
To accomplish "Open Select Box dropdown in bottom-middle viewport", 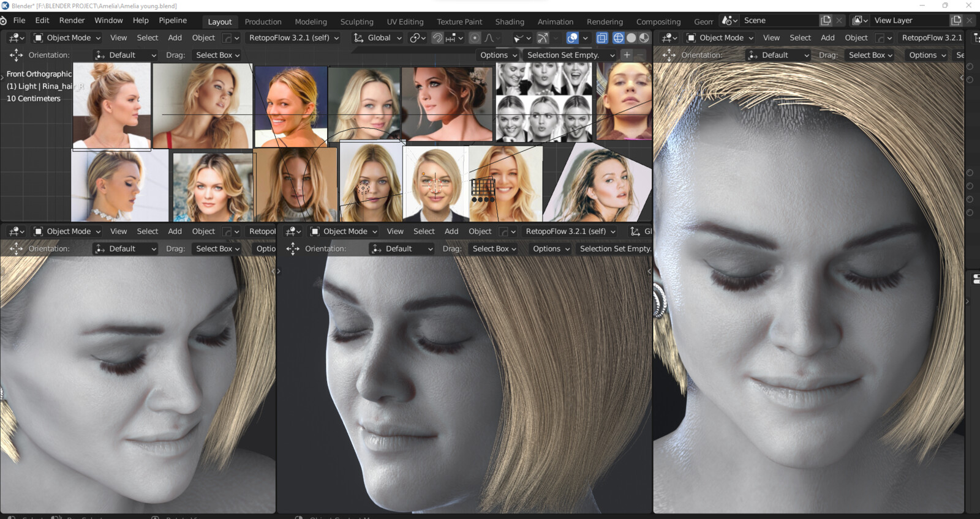I will point(494,248).
